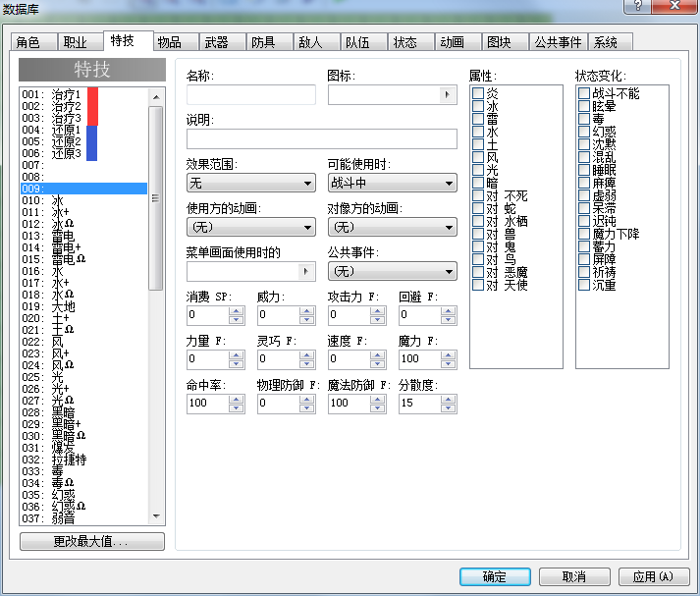The height and width of the screenshot is (596, 700).
Task: Select skill 004: 还原1 in the list
Action: pos(83,130)
